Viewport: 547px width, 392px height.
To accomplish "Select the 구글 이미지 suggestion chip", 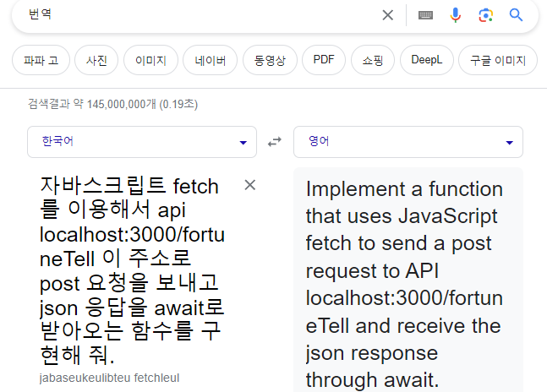I will [x=498, y=60].
